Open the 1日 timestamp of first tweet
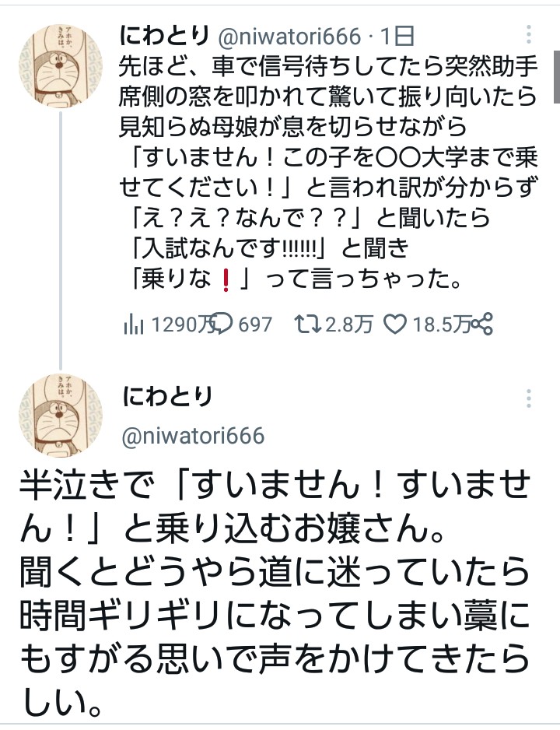This screenshot has width=560, height=730. tap(397, 37)
